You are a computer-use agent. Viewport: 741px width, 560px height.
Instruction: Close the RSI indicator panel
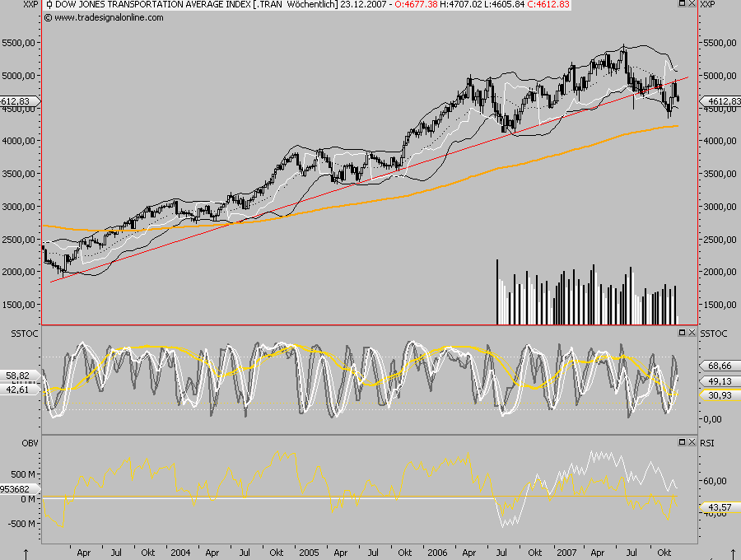point(691,441)
